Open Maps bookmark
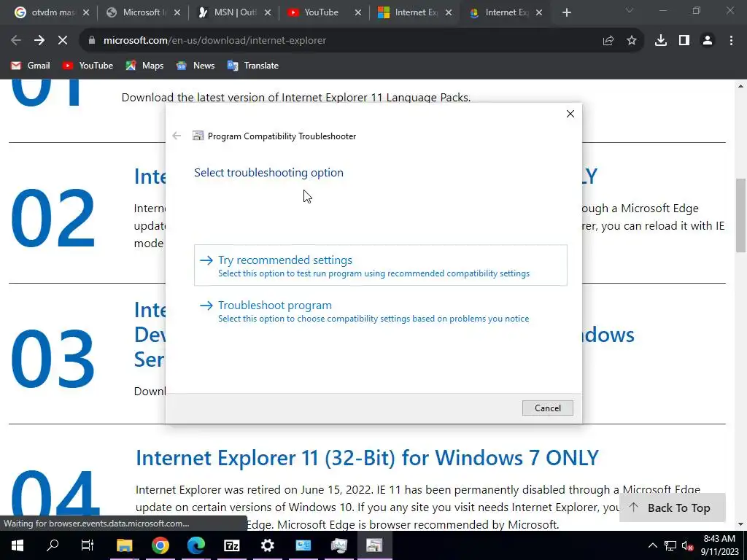The height and width of the screenshot is (560, 747). click(144, 66)
